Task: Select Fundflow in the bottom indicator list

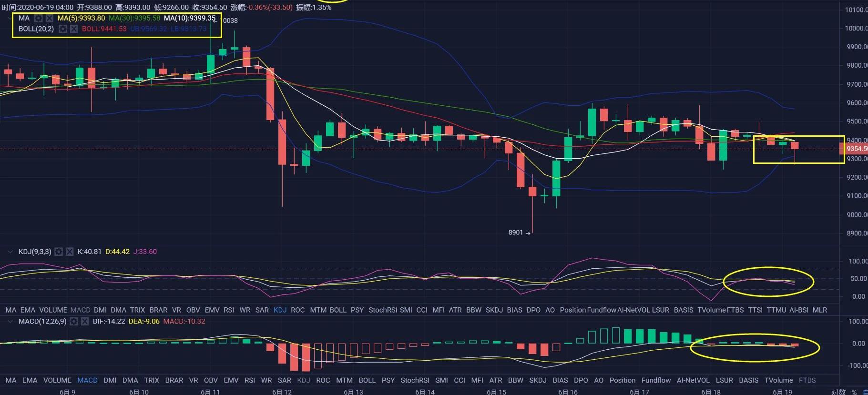Action: [x=656, y=380]
